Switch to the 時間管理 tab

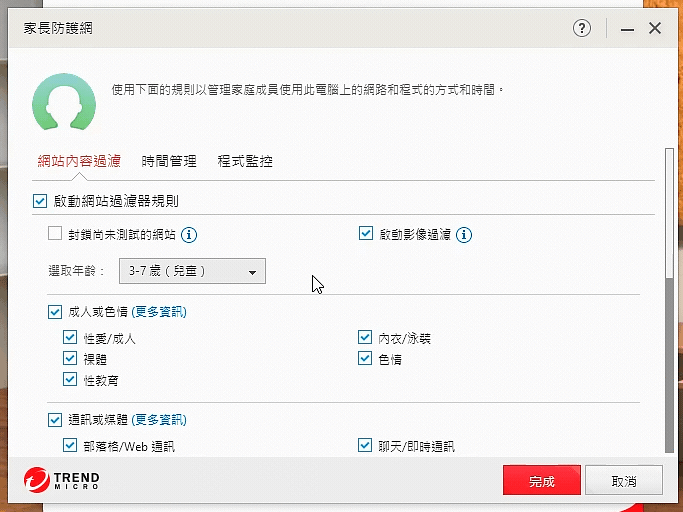tap(169, 161)
